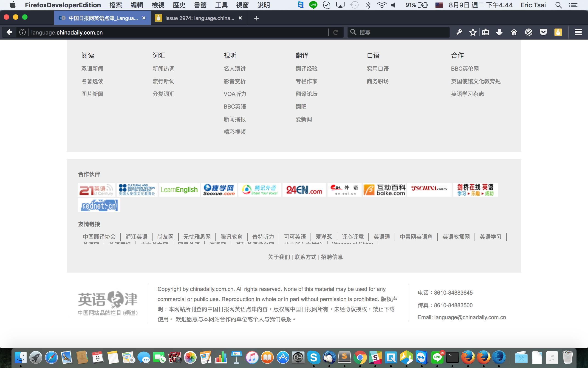Open Skype from the dock
The width and height of the screenshot is (588, 368).
tap(314, 357)
